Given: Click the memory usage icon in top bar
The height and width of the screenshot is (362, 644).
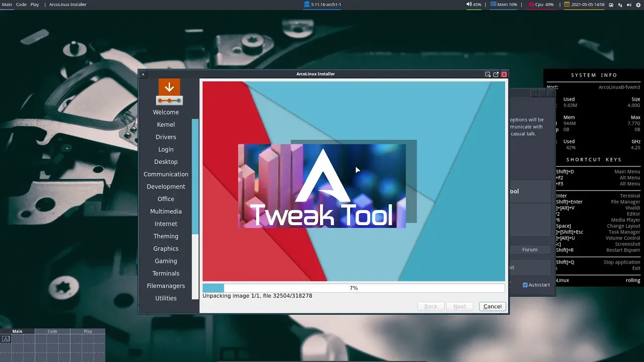Looking at the screenshot, I should [494, 5].
